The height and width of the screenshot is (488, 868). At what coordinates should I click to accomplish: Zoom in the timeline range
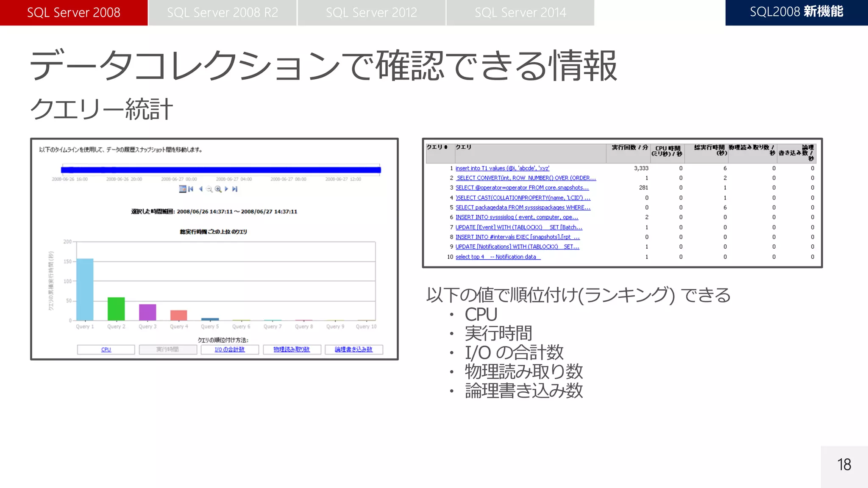[x=218, y=189]
